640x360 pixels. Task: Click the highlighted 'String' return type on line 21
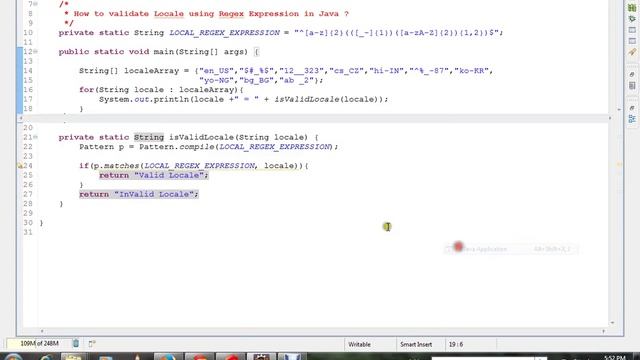coord(149,137)
